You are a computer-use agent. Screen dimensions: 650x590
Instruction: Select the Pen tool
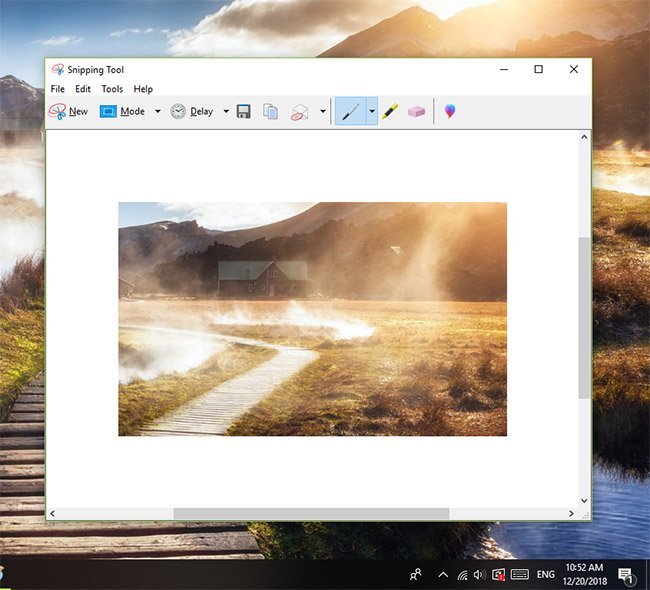tap(349, 112)
